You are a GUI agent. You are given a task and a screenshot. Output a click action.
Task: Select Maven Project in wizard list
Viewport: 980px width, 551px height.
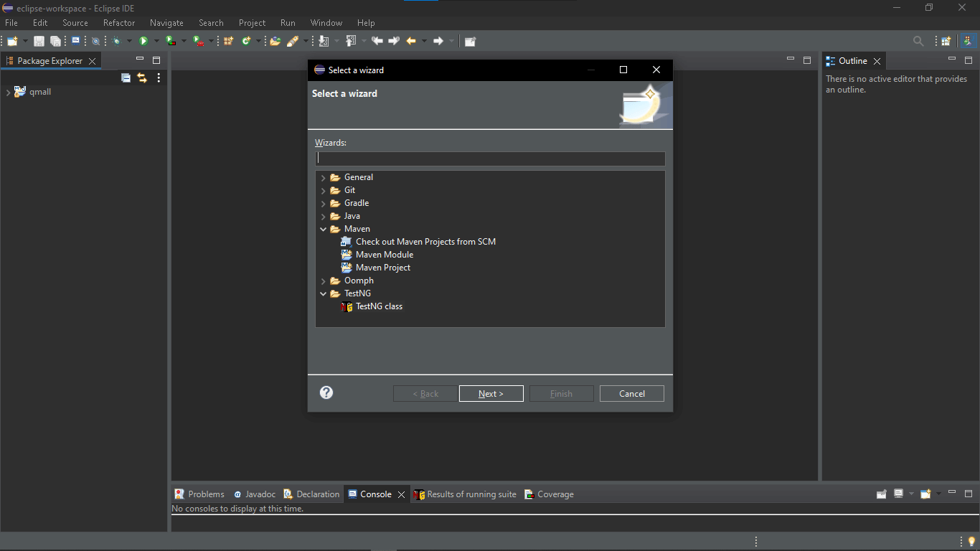pos(382,268)
